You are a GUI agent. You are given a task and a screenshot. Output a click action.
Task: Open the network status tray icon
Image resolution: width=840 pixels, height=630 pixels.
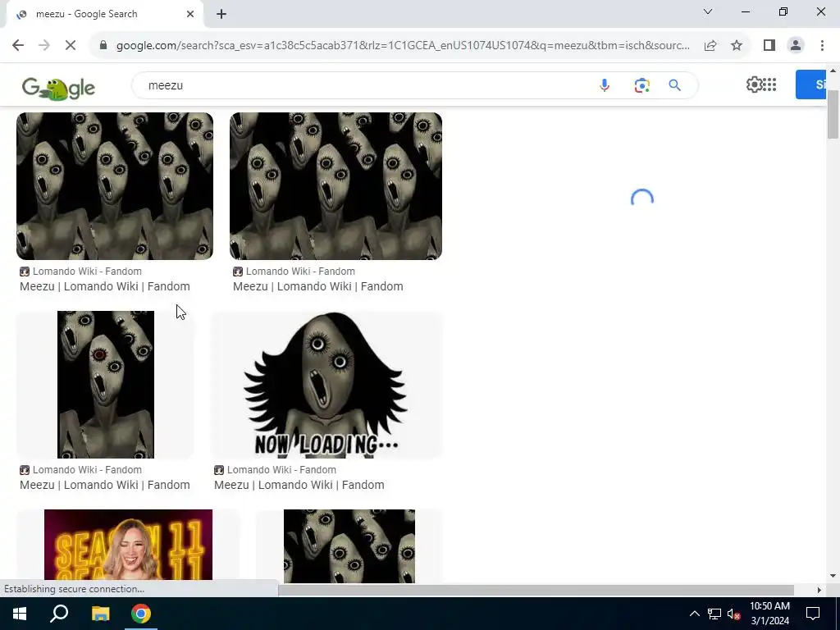tap(714, 614)
